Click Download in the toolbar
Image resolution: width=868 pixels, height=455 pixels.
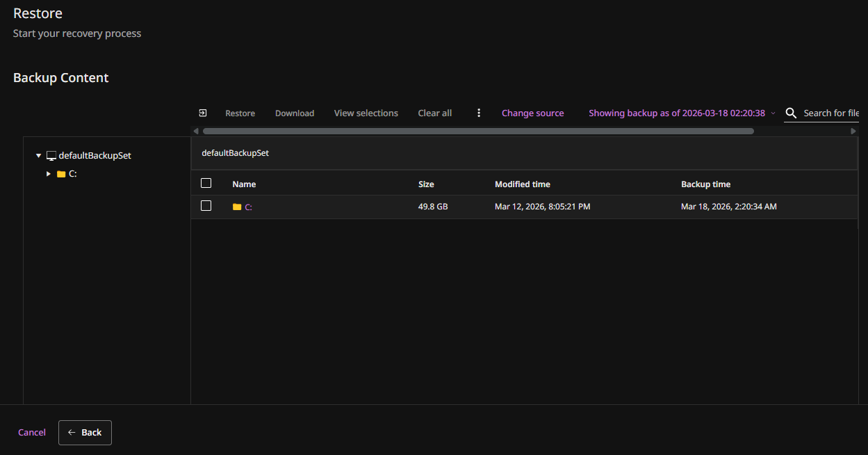pyautogui.click(x=295, y=113)
